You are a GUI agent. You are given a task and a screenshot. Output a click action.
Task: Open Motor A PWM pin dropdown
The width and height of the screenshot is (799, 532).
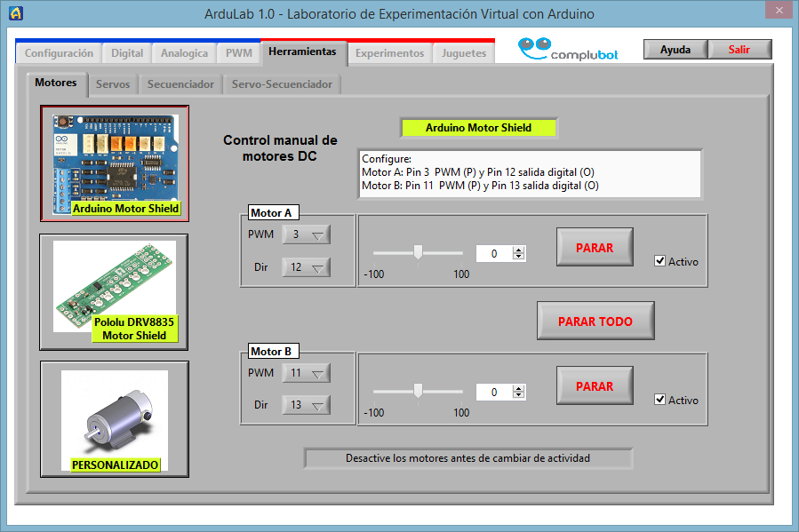click(x=306, y=234)
